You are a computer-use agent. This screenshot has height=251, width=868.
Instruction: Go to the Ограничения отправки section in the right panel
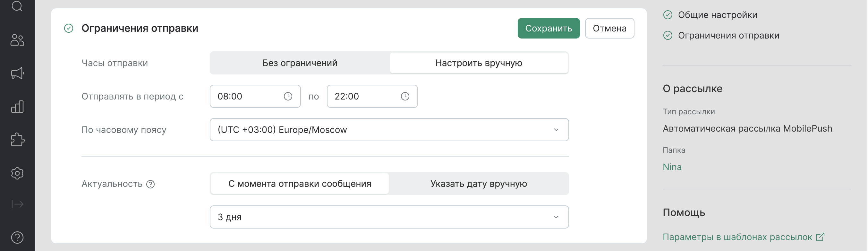728,35
